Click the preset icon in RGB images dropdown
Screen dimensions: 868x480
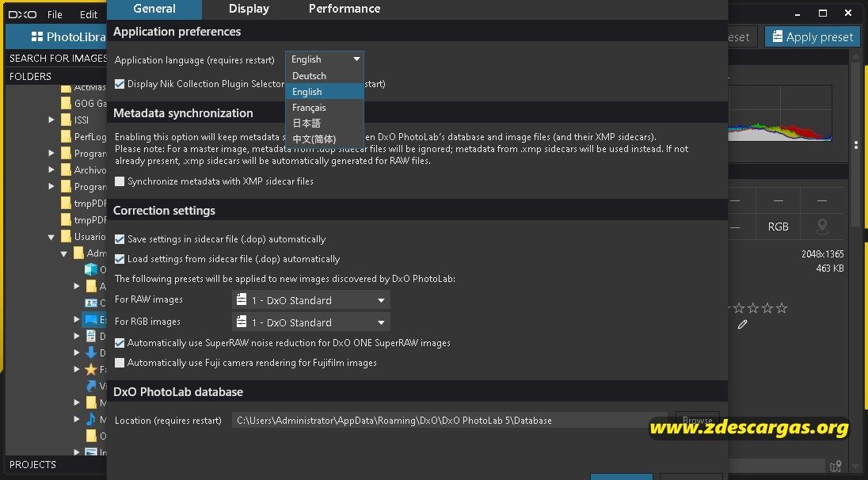coord(242,322)
